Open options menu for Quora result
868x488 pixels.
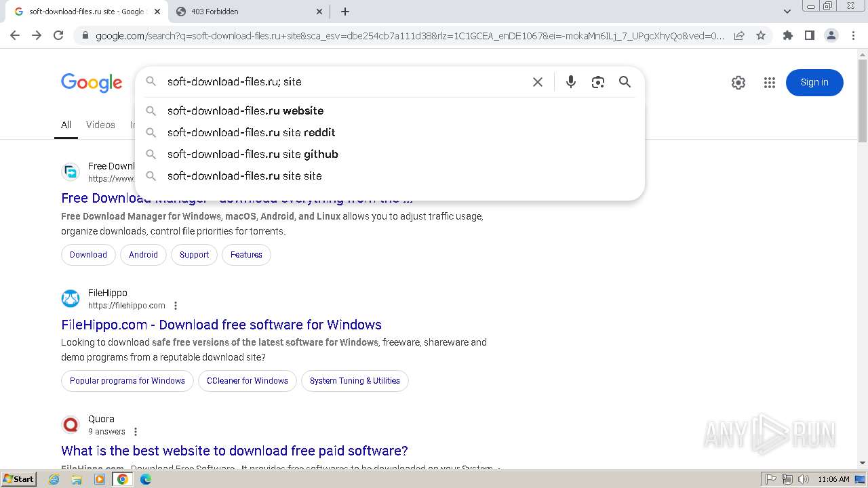tap(136, 432)
